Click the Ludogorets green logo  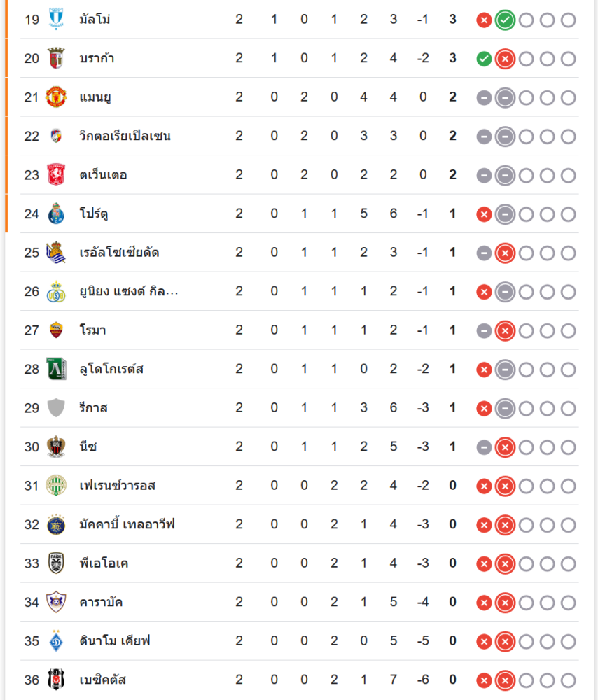(56, 369)
